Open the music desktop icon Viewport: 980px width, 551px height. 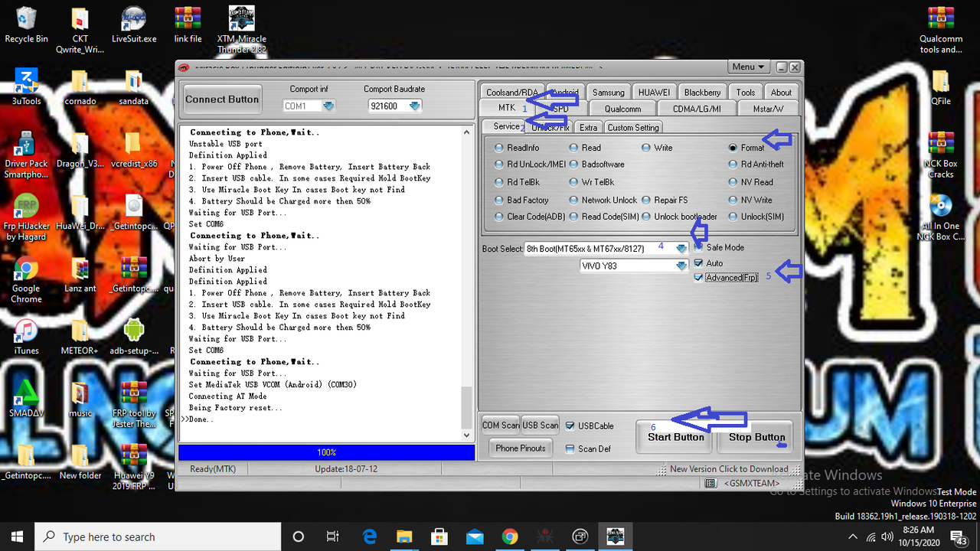tap(80, 399)
